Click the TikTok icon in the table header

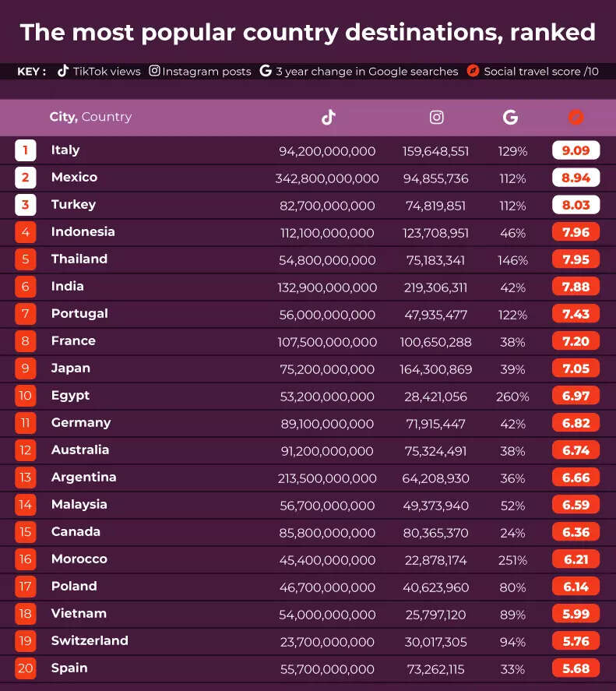[329, 117]
